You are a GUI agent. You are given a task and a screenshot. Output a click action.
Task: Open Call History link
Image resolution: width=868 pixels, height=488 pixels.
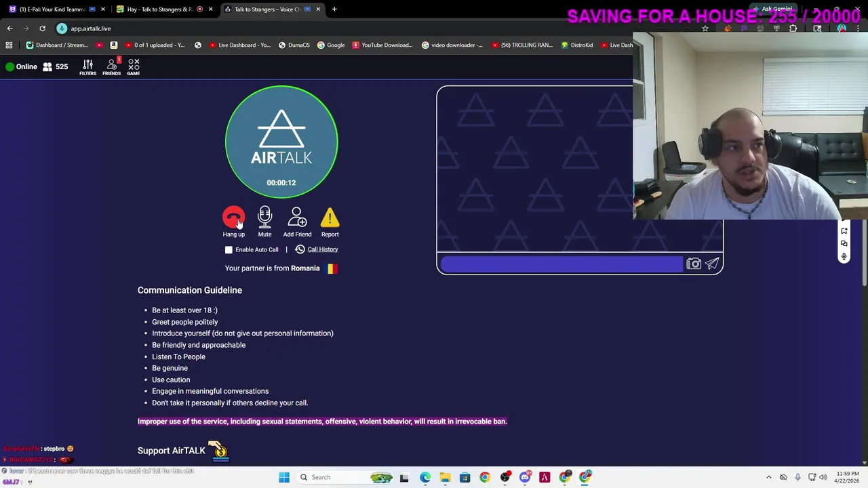coord(323,249)
